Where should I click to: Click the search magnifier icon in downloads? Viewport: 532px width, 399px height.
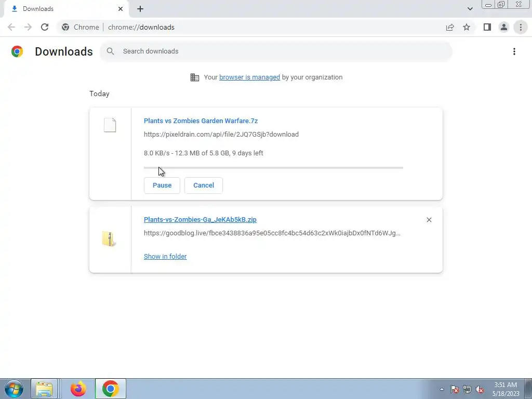tap(110, 51)
